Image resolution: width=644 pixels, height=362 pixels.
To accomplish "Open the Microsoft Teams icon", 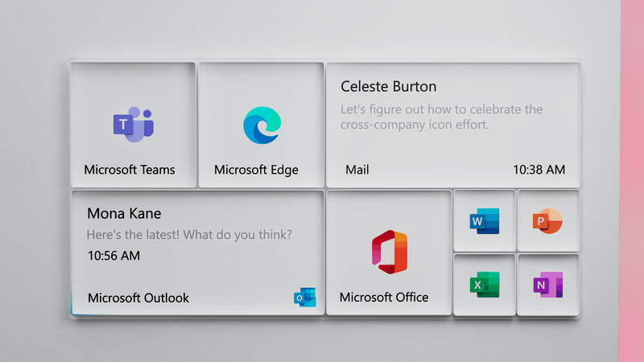I will click(133, 124).
